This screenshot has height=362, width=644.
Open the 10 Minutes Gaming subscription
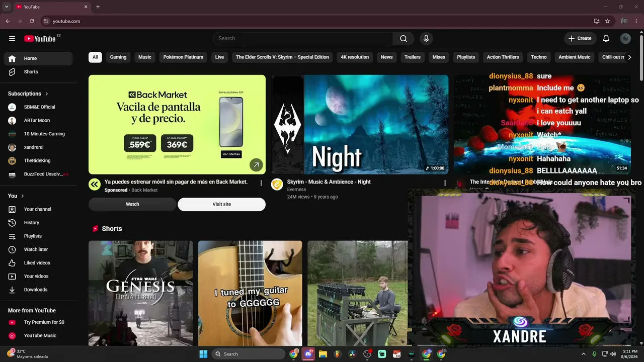click(38, 134)
